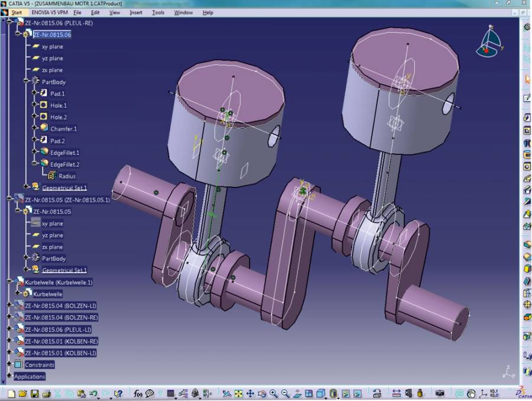532x401 pixels.
Task: Click the axis system icon in bottom toolbar
Action: 483,393
